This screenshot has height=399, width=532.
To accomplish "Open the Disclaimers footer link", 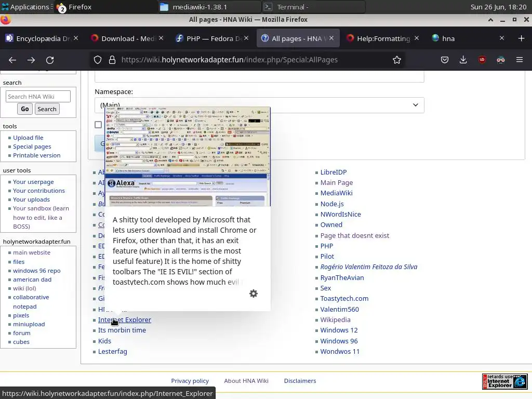I will click(x=300, y=381).
